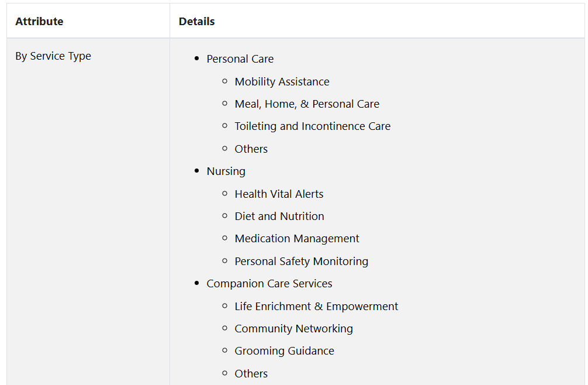Click the Community Networking entry

[293, 329]
